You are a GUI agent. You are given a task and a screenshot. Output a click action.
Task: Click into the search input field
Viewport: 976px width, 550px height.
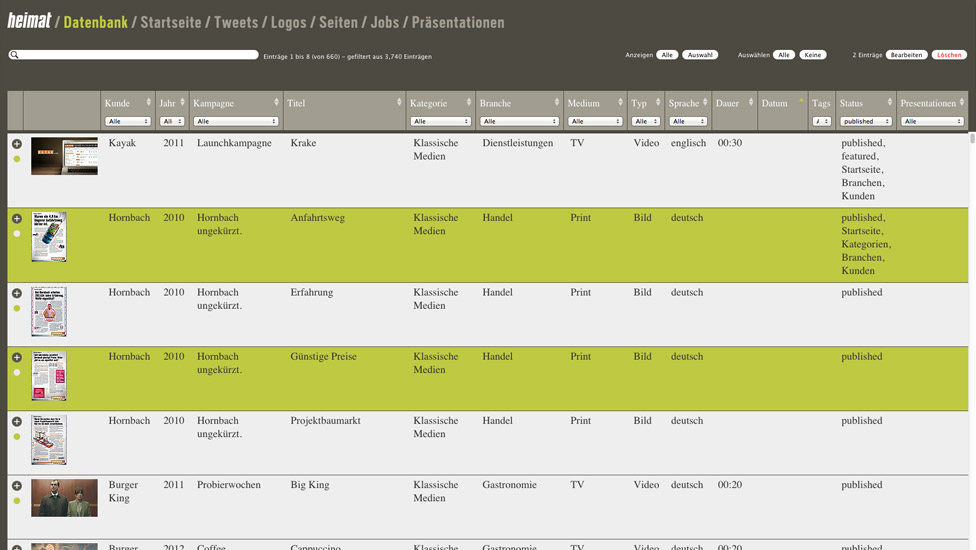(x=133, y=55)
